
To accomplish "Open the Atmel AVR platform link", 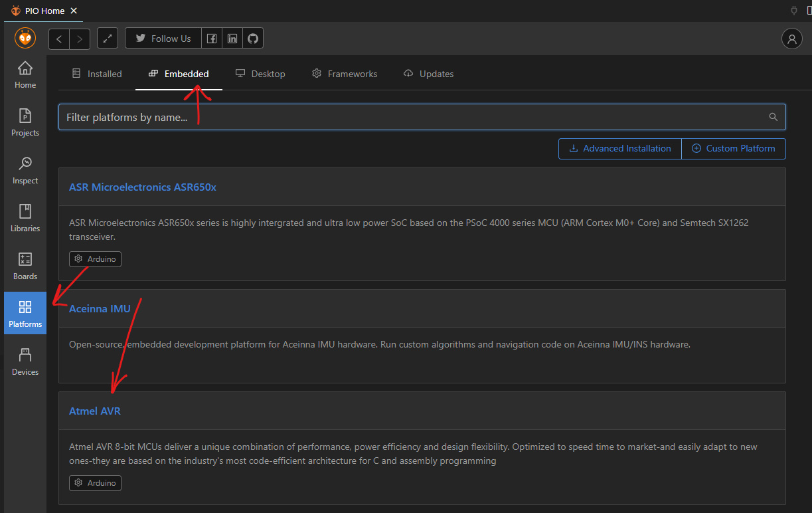I will point(95,411).
